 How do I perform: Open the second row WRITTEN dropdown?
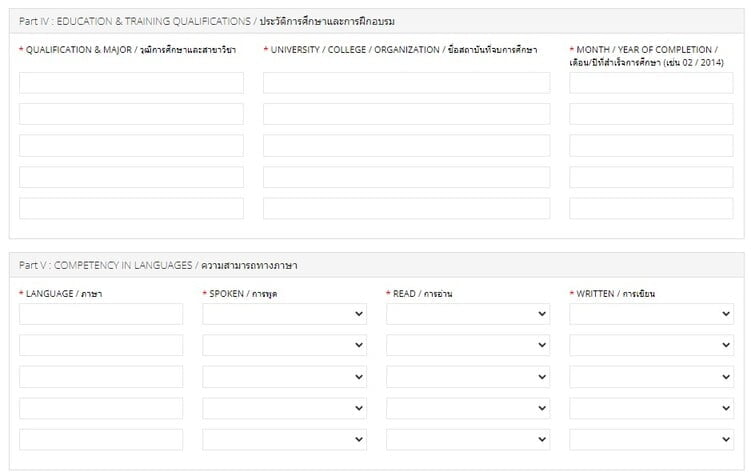point(651,345)
